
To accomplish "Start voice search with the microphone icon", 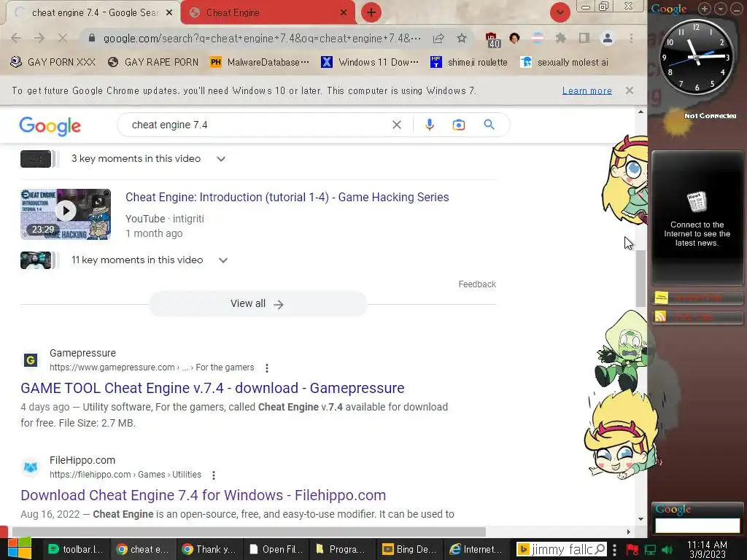I will pos(429,125).
